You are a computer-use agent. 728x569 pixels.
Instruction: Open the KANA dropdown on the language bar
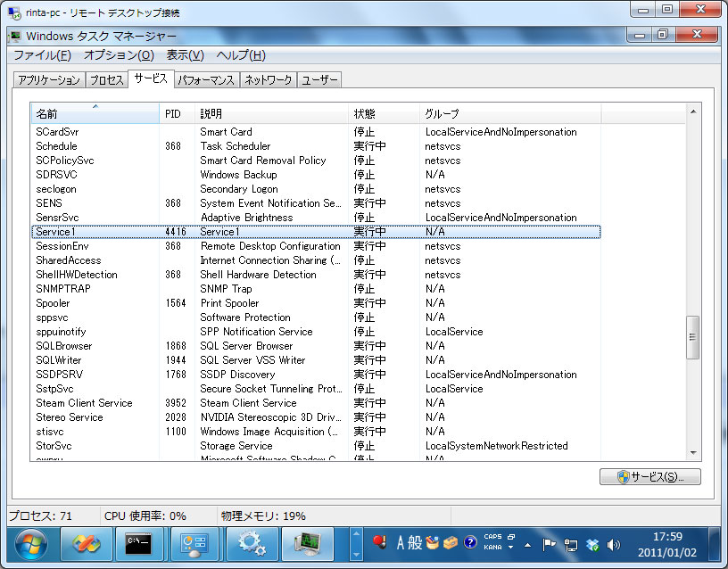point(509,548)
